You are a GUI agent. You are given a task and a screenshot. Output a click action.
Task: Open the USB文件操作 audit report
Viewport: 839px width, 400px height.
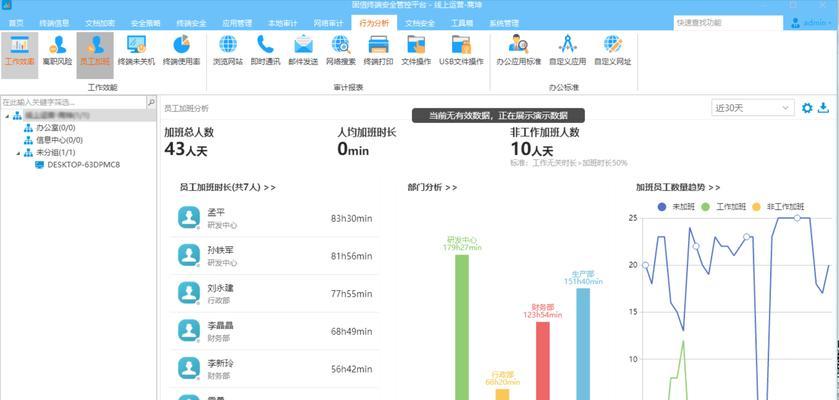coord(461,50)
